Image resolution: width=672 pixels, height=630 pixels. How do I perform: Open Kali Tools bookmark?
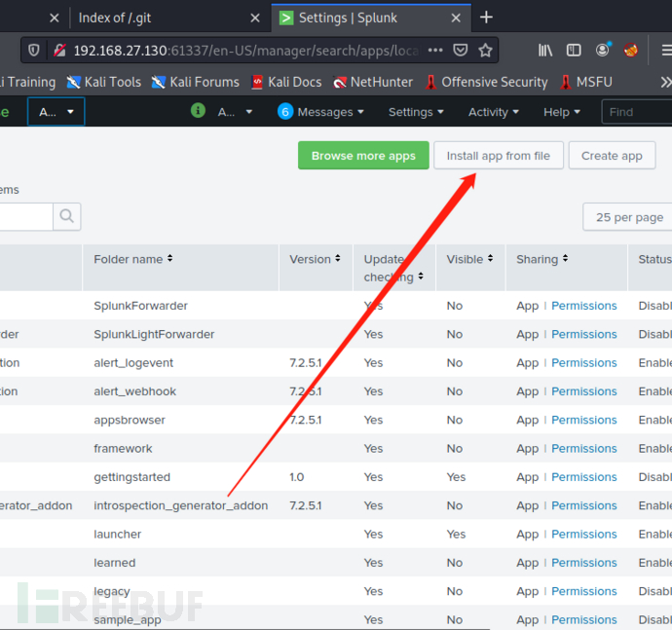tap(103, 82)
